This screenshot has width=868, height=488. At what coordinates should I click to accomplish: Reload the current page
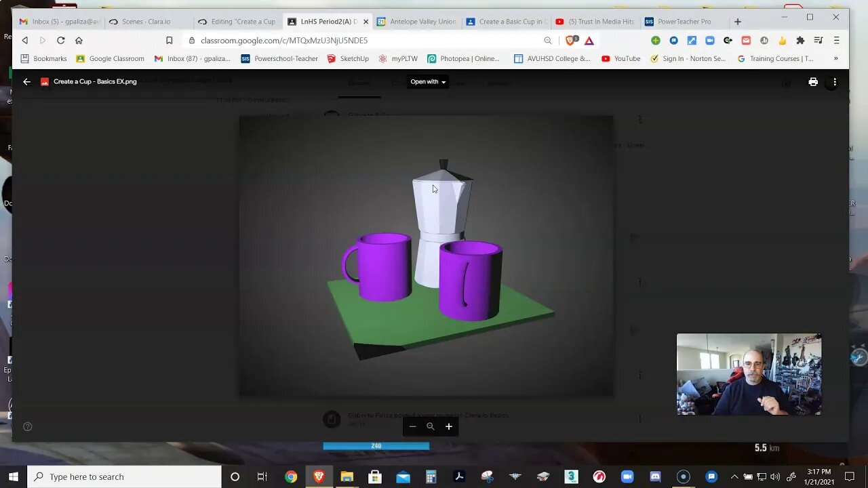60,41
